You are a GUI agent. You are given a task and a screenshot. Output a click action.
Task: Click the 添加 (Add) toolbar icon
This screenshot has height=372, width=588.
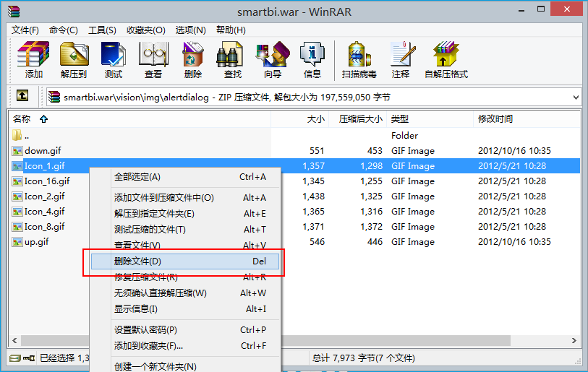(33, 60)
